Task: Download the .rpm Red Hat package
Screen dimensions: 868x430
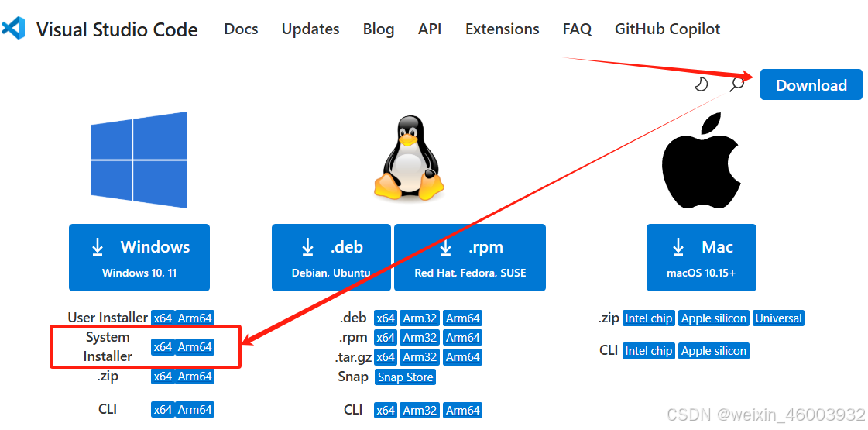Action: coord(470,257)
